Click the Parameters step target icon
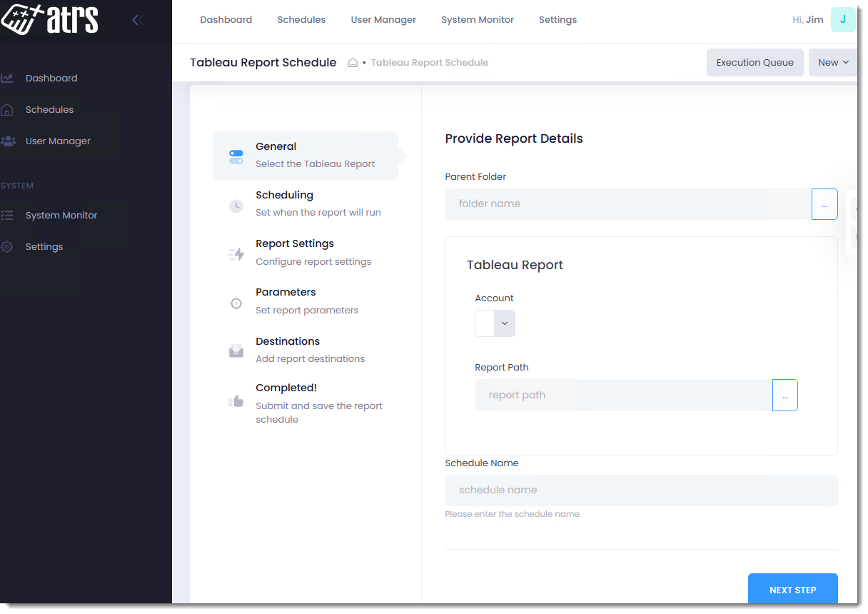The width and height of the screenshot is (868, 614). [236, 303]
